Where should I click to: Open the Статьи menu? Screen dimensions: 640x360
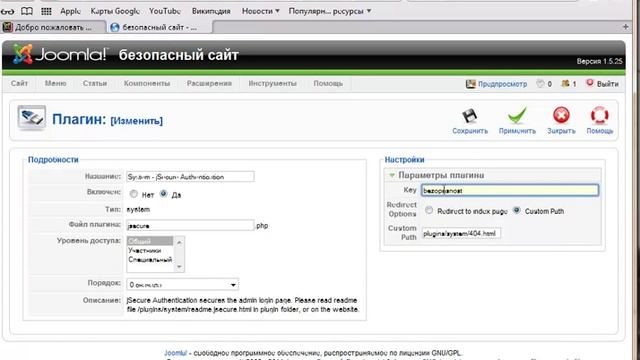[95, 83]
